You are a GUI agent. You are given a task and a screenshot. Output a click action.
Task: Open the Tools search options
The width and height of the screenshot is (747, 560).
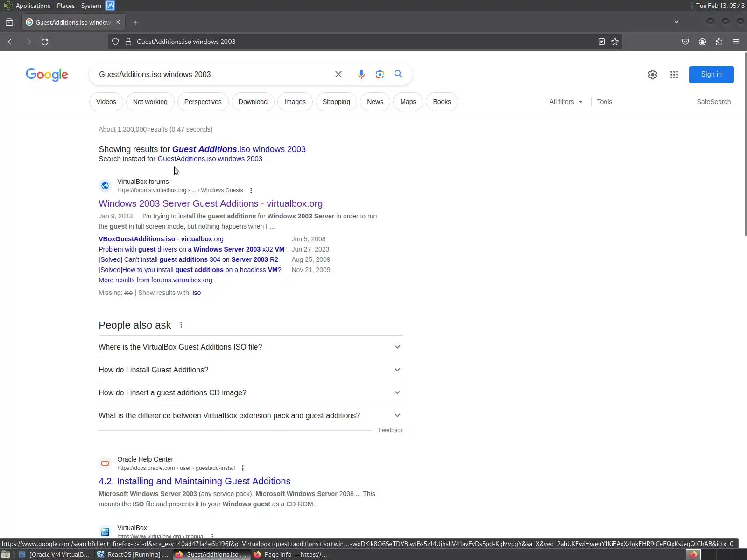click(604, 102)
